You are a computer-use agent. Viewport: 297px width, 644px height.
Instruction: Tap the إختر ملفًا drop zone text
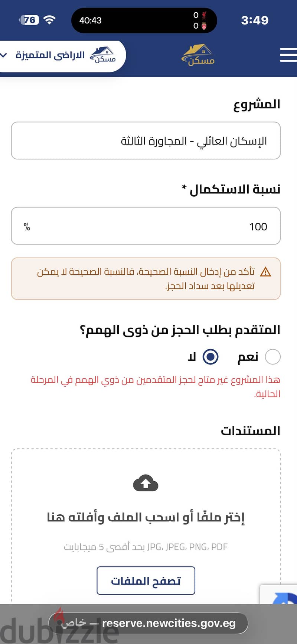click(146, 517)
